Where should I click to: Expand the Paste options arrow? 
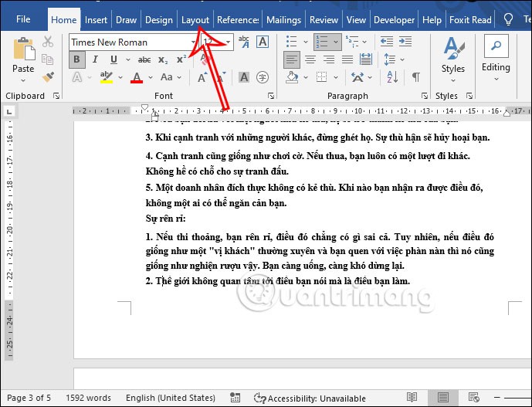tap(23, 80)
